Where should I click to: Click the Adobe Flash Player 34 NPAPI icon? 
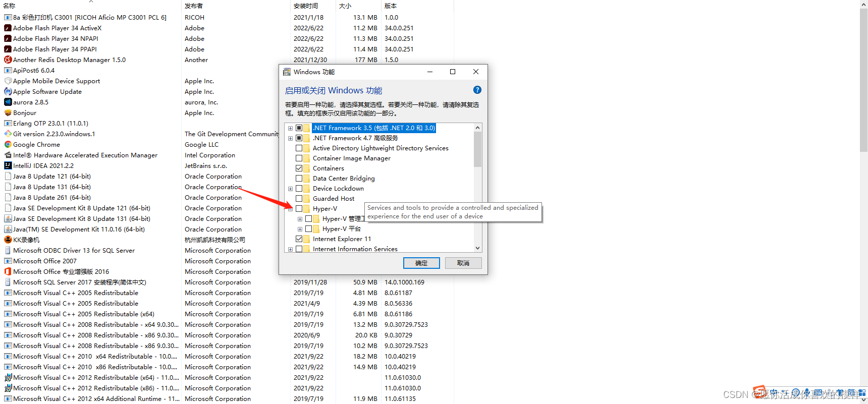coord(8,38)
